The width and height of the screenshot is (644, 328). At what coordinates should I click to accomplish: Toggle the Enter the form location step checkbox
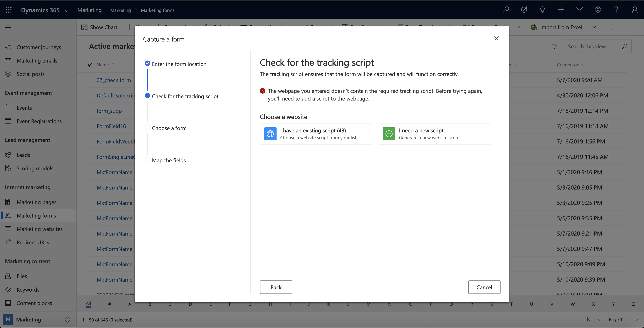tap(148, 64)
